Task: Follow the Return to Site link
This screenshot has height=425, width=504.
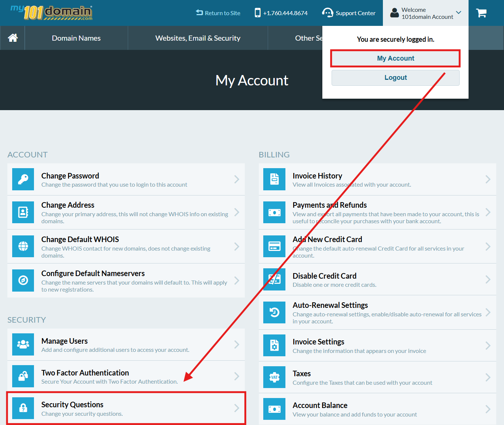Action: (x=218, y=13)
